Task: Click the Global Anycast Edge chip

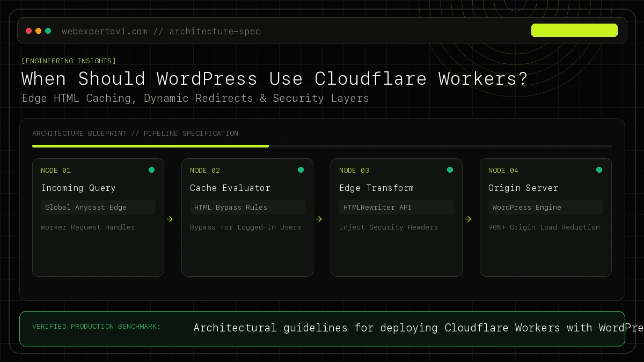Action: point(98,207)
